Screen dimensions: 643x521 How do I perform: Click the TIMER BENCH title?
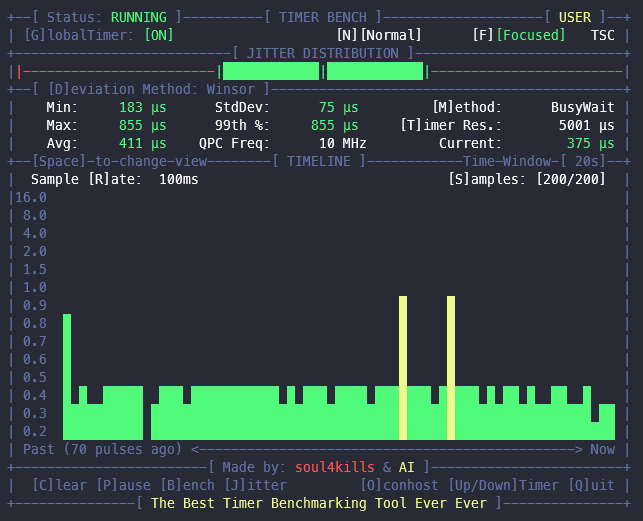pyautogui.click(x=323, y=17)
